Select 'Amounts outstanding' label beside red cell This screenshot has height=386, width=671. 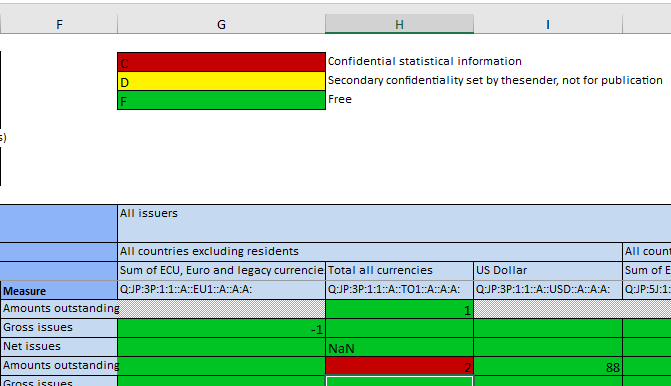click(59, 366)
